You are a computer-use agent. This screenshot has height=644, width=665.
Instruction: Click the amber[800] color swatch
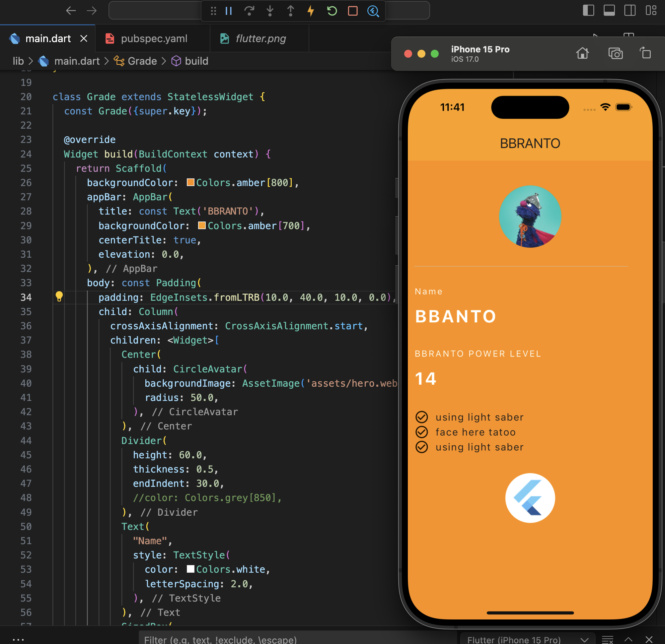coord(191,182)
